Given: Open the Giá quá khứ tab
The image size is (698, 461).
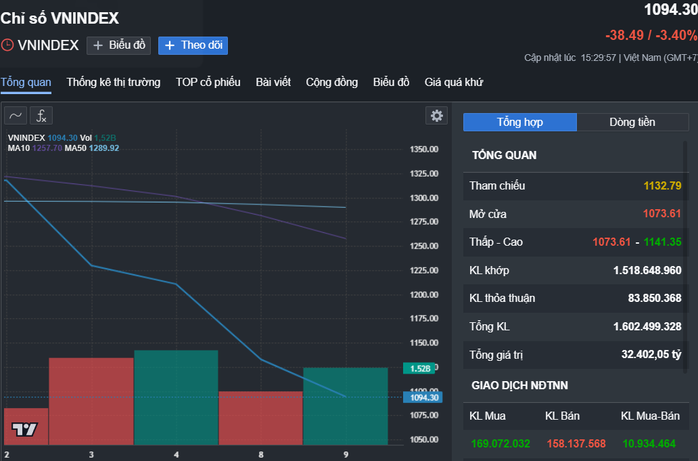Looking at the screenshot, I should [x=454, y=82].
